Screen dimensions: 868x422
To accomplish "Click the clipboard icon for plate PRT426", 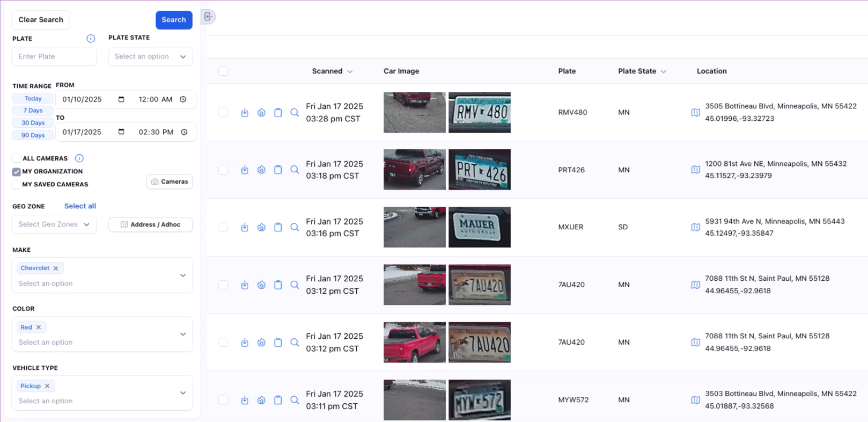I will [x=278, y=170].
